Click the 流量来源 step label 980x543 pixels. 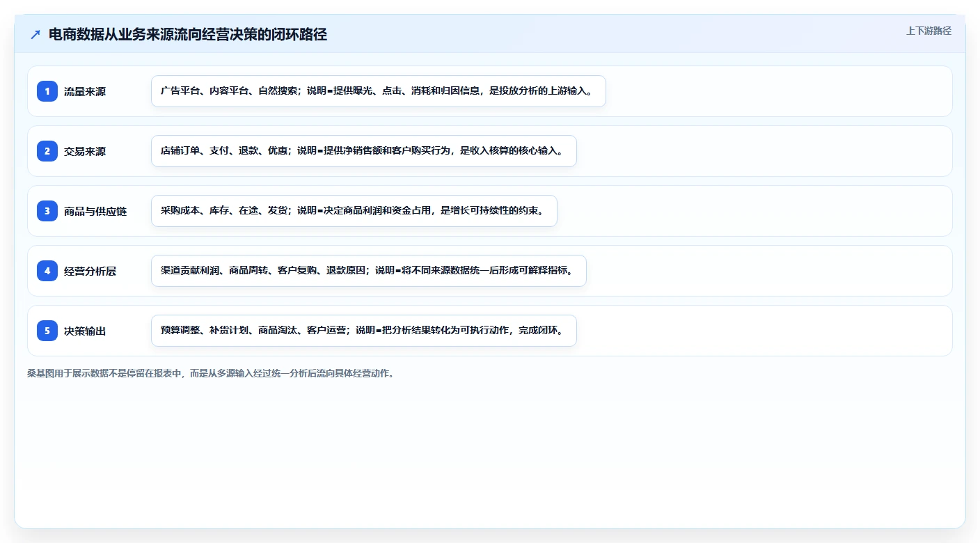pos(85,91)
